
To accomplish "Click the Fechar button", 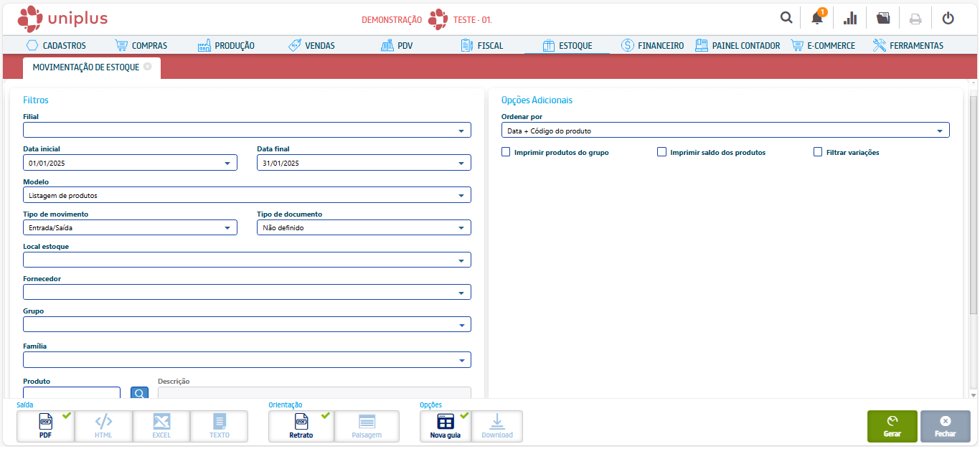I will point(945,426).
